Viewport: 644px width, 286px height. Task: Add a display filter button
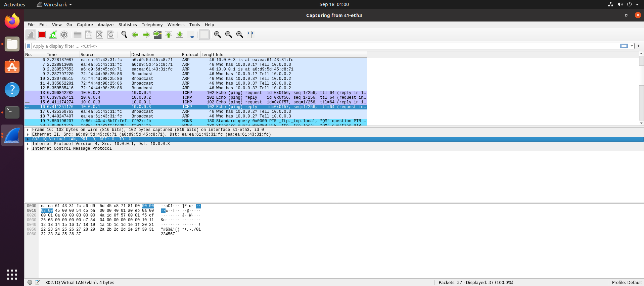[639, 46]
